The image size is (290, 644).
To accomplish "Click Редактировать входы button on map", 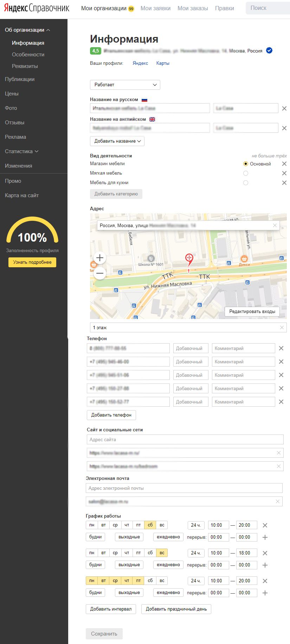I will 252,312.
